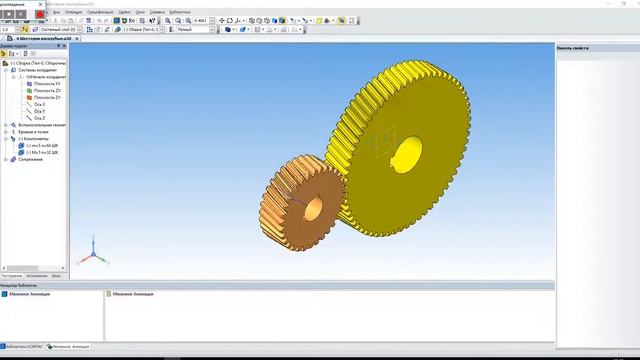
Task: Select Механика: Анимация in library left pane
Action: (x=29, y=294)
